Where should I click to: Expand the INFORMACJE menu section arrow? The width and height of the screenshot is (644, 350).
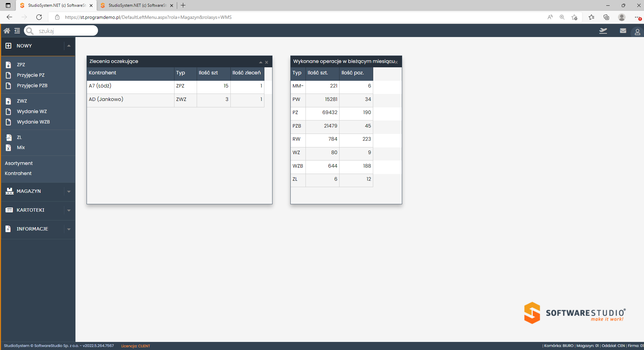pyautogui.click(x=69, y=229)
